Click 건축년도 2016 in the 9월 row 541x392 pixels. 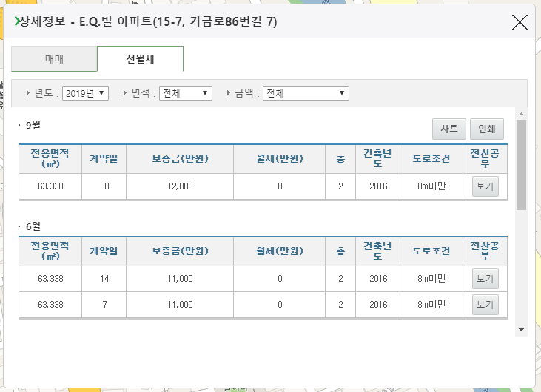click(x=378, y=186)
